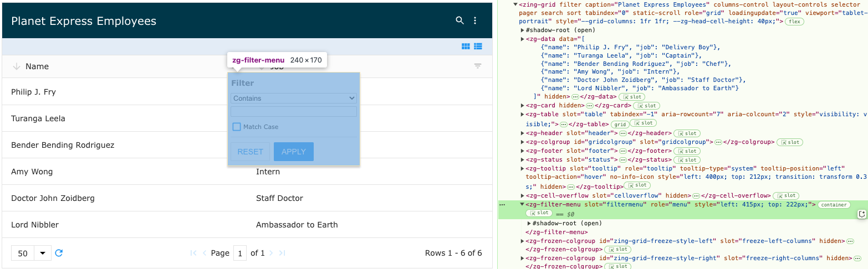Expand the zg-table node
This screenshot has width=868, height=269.
click(x=522, y=114)
